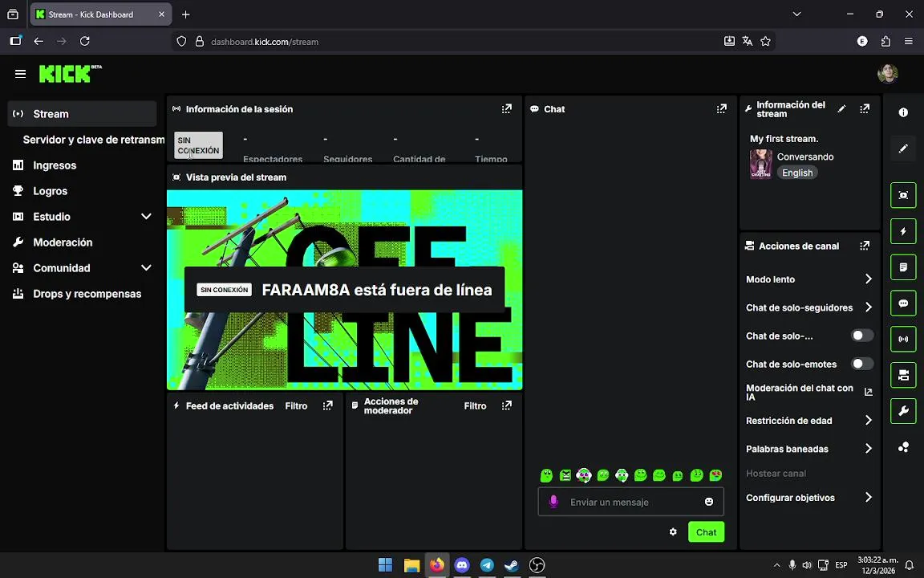Open the user profile avatar menu

click(x=887, y=74)
